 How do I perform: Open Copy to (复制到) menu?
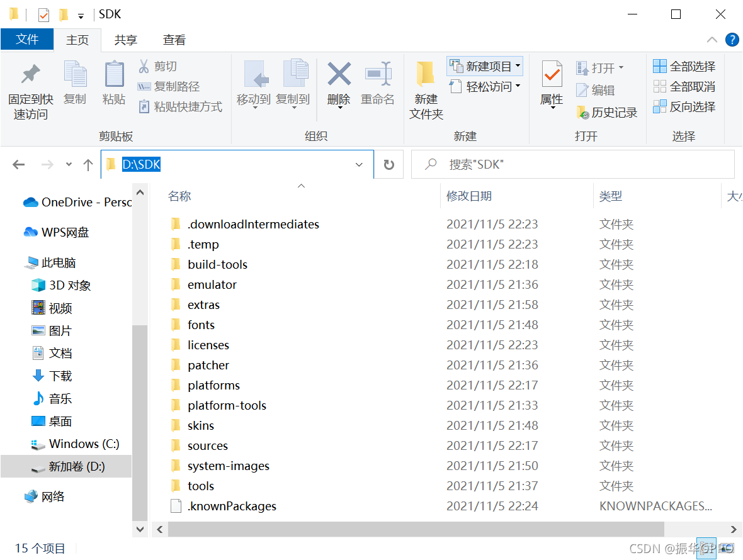pyautogui.click(x=293, y=85)
